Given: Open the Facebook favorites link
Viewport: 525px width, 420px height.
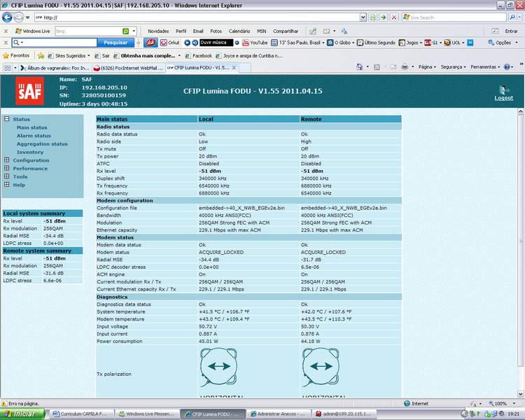Looking at the screenshot, I should click(x=199, y=55).
